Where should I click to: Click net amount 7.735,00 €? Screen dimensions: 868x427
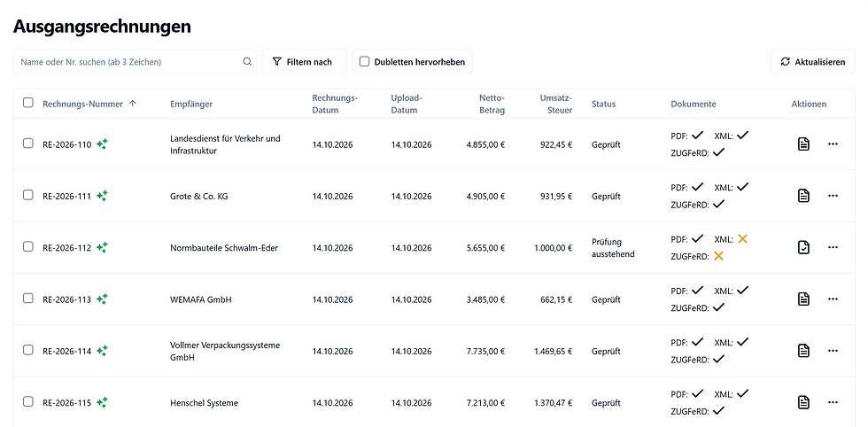coord(485,351)
